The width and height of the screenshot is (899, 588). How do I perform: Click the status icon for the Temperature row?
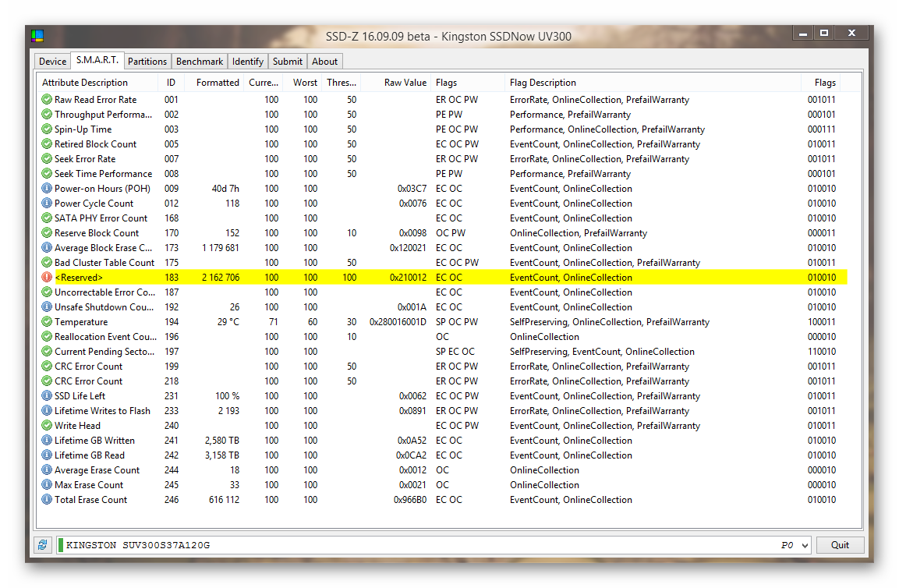47,322
